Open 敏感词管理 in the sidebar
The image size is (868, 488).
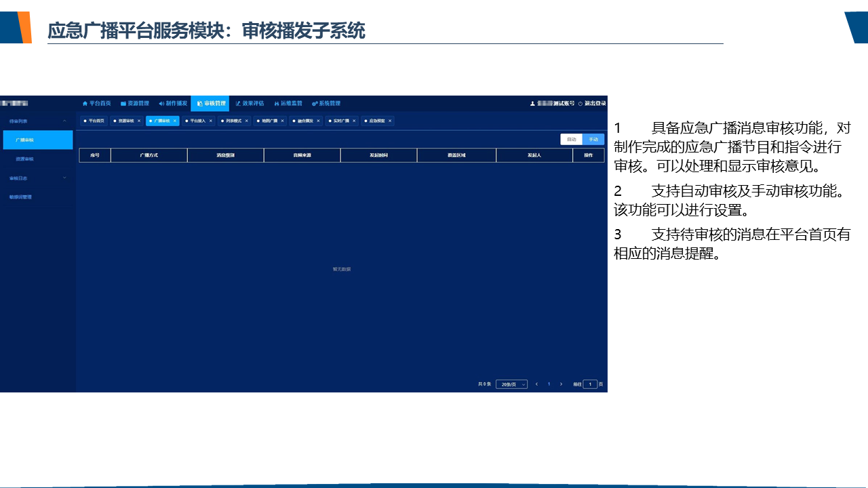20,197
